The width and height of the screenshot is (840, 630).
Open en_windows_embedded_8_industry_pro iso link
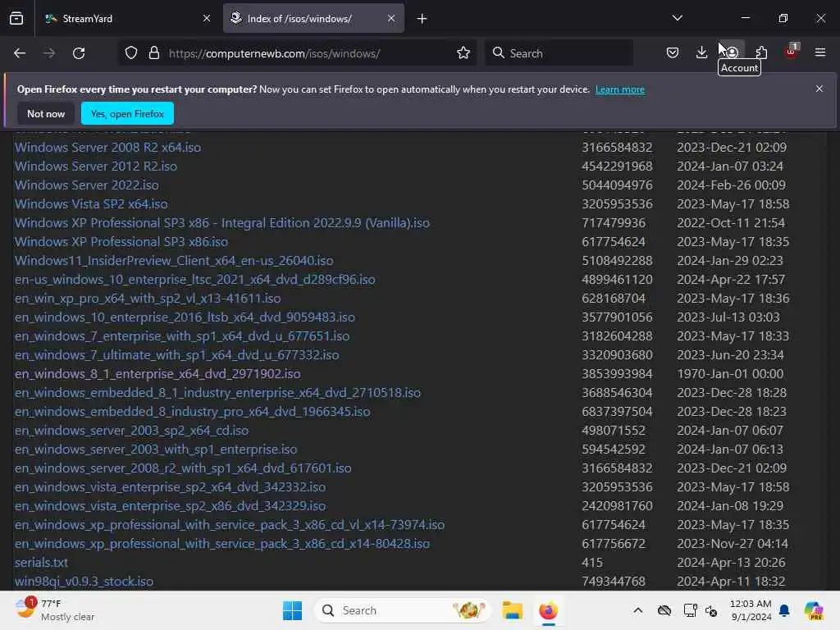pyautogui.click(x=192, y=412)
